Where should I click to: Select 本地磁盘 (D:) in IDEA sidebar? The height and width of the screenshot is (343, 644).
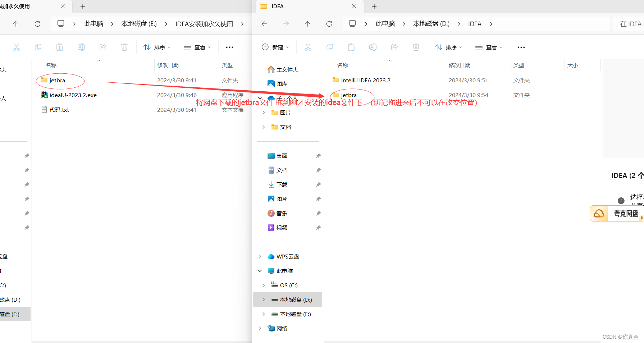(x=288, y=299)
